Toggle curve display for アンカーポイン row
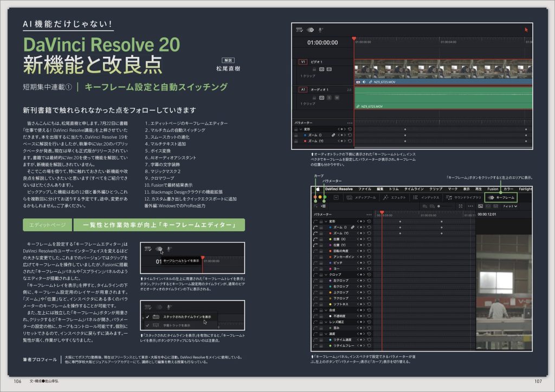This screenshot has height=392, width=555. [315, 257]
